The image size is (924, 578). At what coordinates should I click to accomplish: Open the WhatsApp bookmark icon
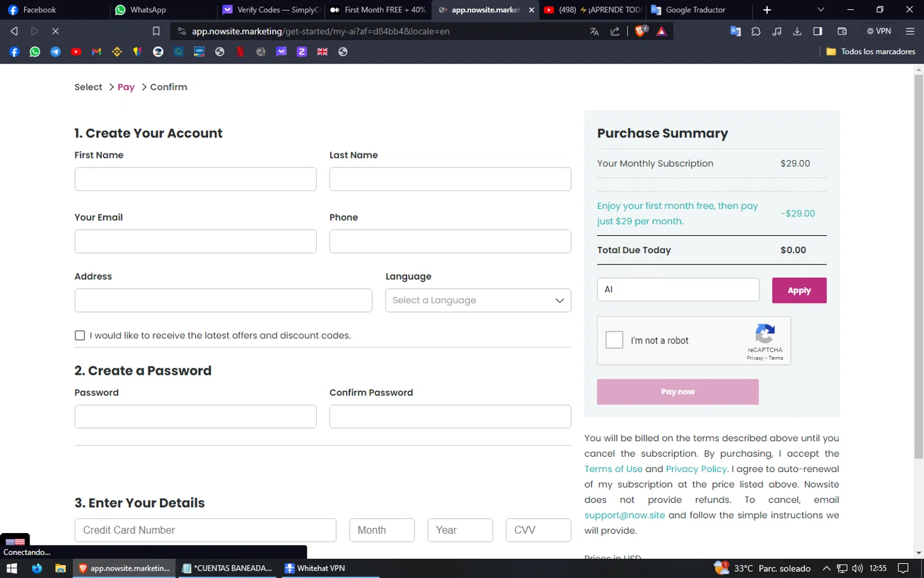point(35,52)
